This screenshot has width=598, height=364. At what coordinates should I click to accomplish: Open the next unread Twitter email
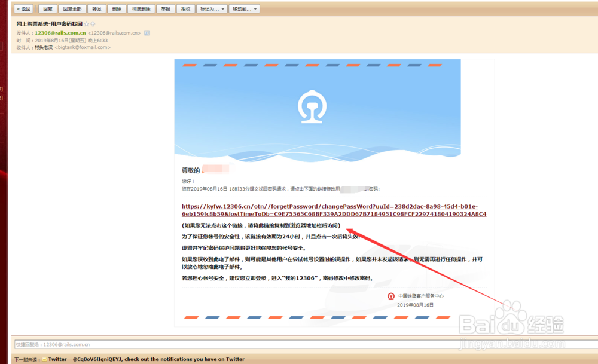point(147,359)
